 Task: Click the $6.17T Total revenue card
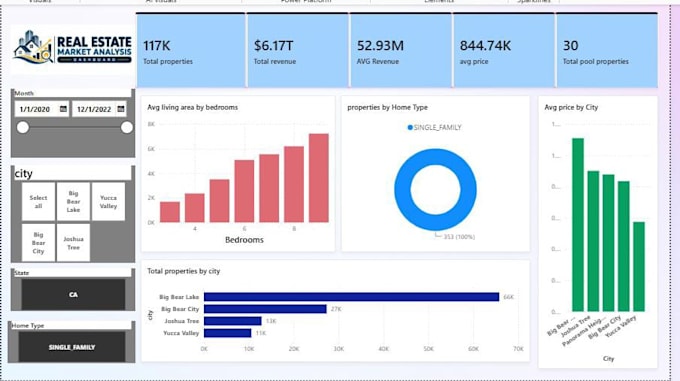point(298,51)
